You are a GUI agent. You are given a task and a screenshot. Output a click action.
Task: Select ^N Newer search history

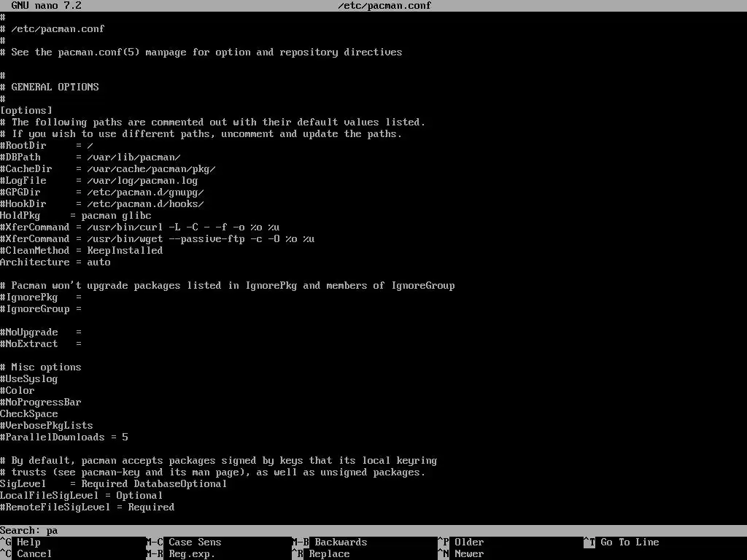click(x=461, y=554)
